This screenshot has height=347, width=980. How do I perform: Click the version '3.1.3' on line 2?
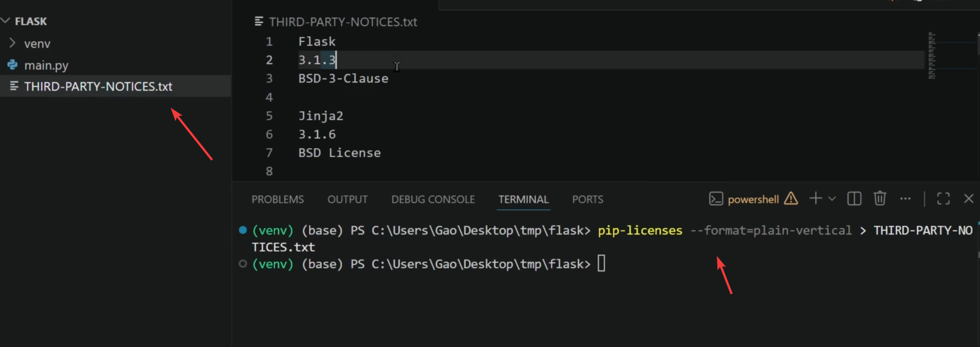(317, 60)
